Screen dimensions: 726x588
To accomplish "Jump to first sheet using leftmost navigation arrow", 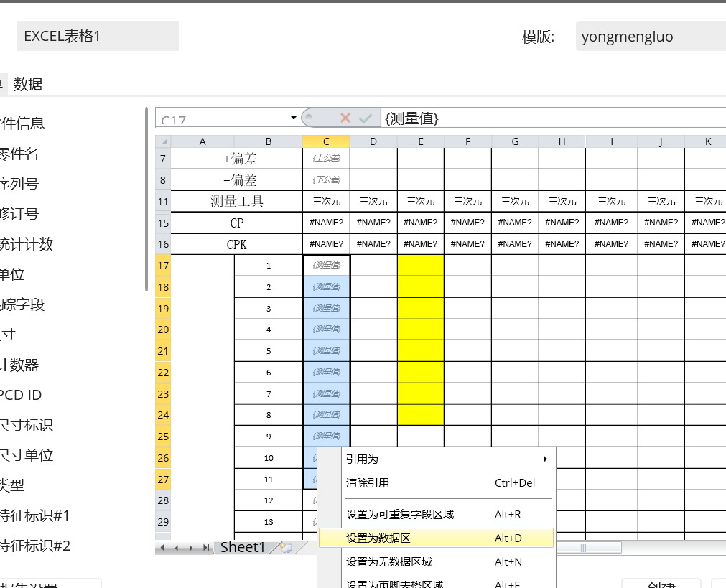I will coord(162,548).
